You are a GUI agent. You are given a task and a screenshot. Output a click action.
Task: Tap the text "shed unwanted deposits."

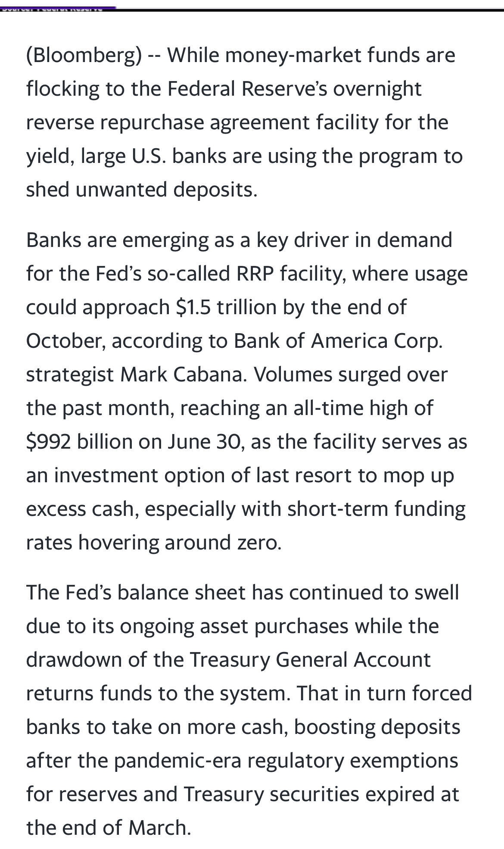point(142,190)
